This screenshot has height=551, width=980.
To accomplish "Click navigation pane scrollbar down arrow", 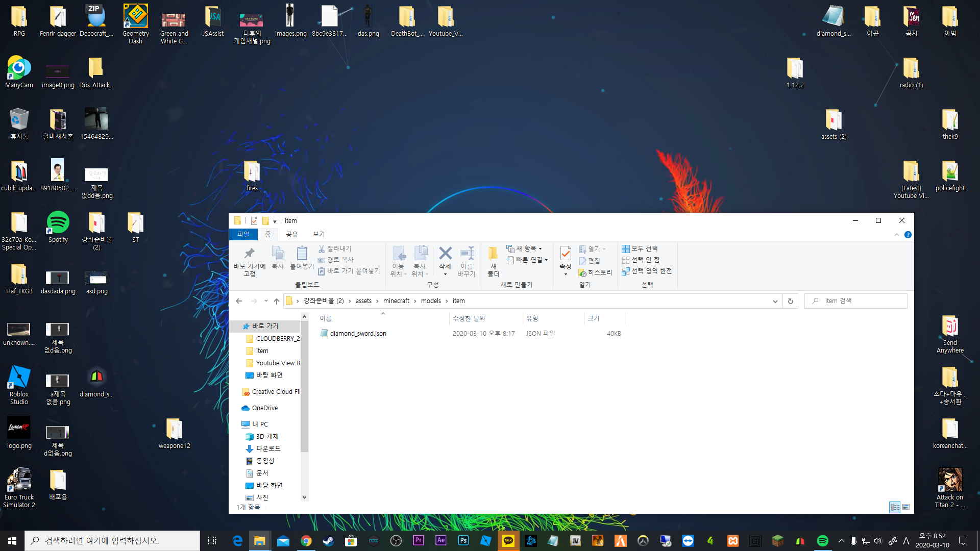I will pos(304,497).
